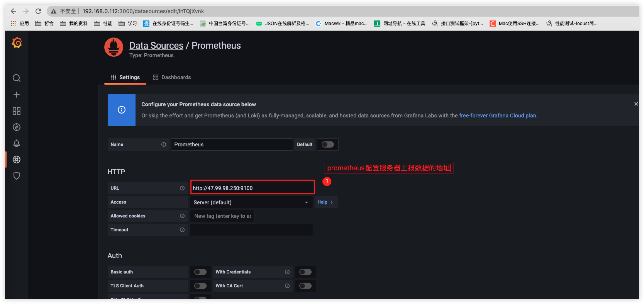Switch to the Settings tab
The height and width of the screenshot is (304, 644).
(125, 77)
